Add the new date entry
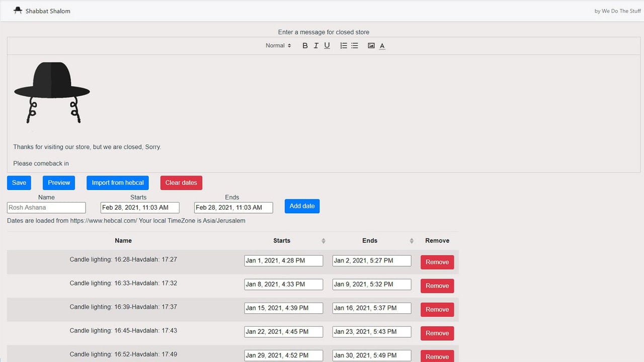The height and width of the screenshot is (362, 644). 302,206
